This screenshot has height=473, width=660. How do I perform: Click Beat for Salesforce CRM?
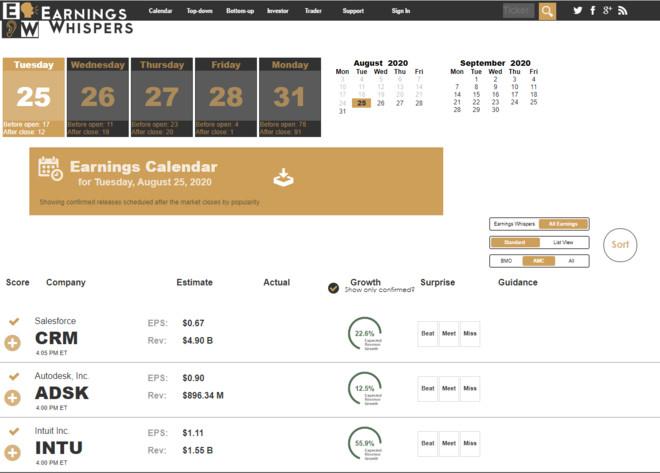[x=428, y=334]
